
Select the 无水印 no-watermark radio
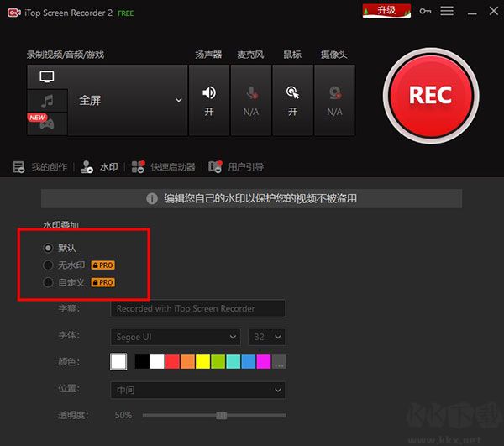(48, 265)
